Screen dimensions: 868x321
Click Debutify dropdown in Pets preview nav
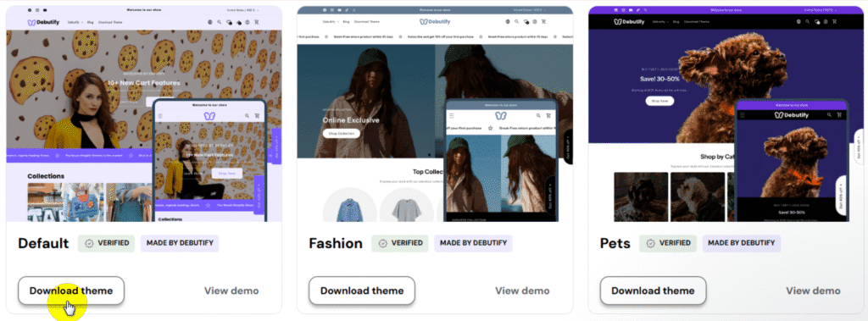pos(660,21)
